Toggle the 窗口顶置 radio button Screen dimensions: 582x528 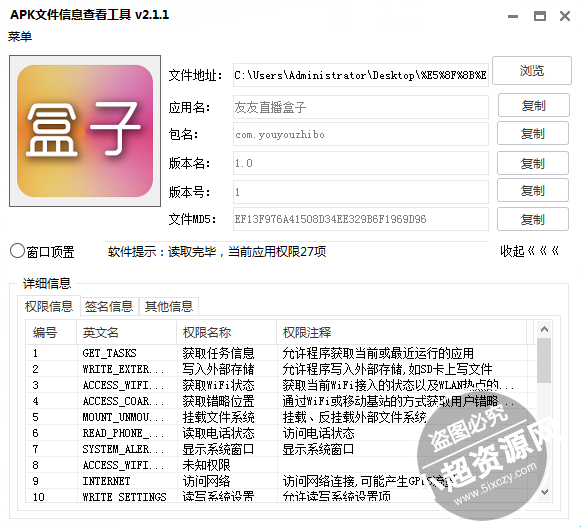(17, 251)
